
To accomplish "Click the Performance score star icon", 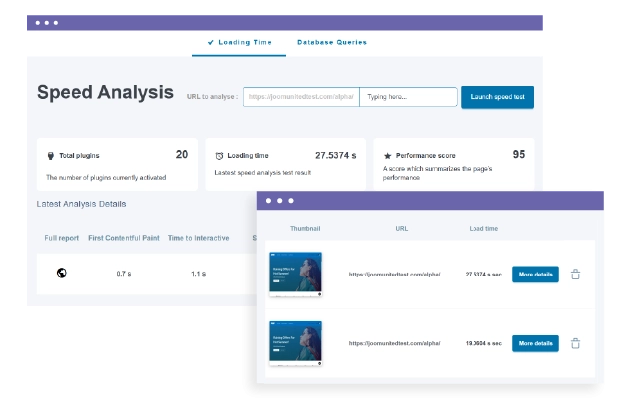I will pyautogui.click(x=387, y=156).
